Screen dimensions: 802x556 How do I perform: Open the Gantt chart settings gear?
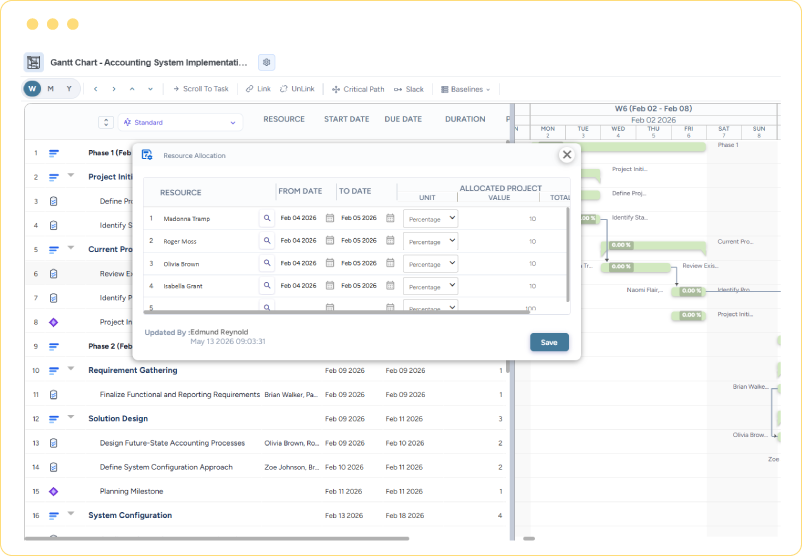tap(266, 62)
